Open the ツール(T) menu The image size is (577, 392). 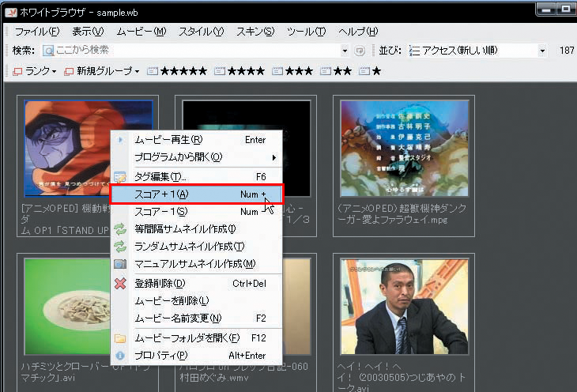[306, 32]
